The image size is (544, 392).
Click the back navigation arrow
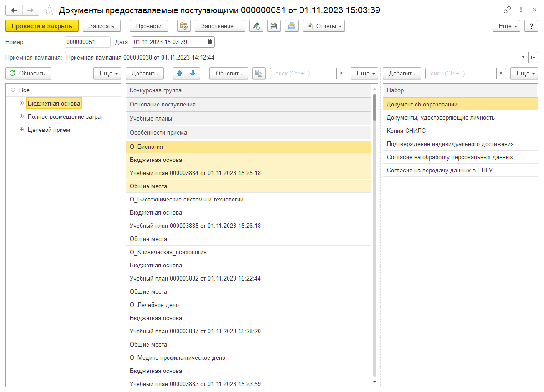(14, 10)
